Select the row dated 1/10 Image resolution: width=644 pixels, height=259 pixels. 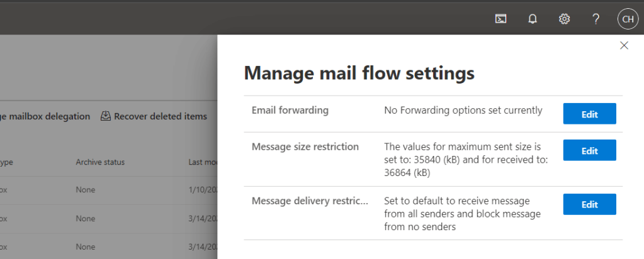pos(203,189)
